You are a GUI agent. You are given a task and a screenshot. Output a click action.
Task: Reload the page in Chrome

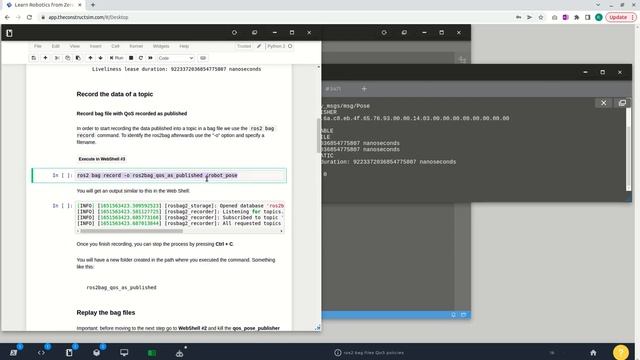point(29,17)
